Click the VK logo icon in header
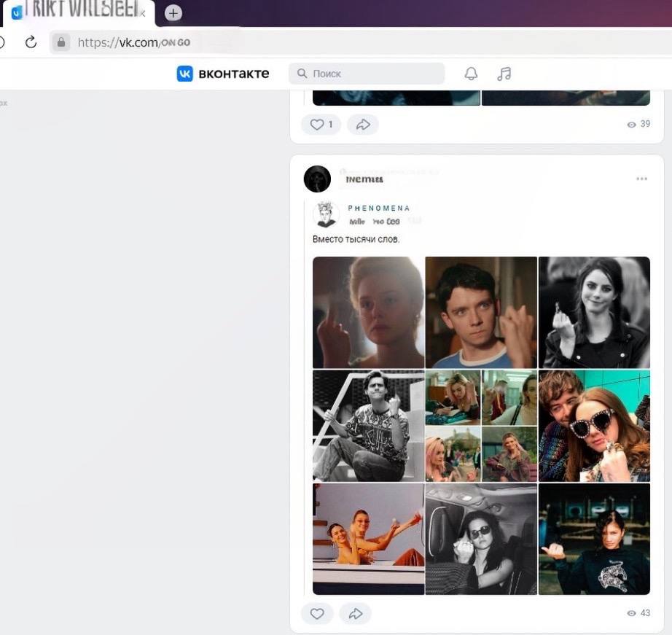 tap(185, 74)
